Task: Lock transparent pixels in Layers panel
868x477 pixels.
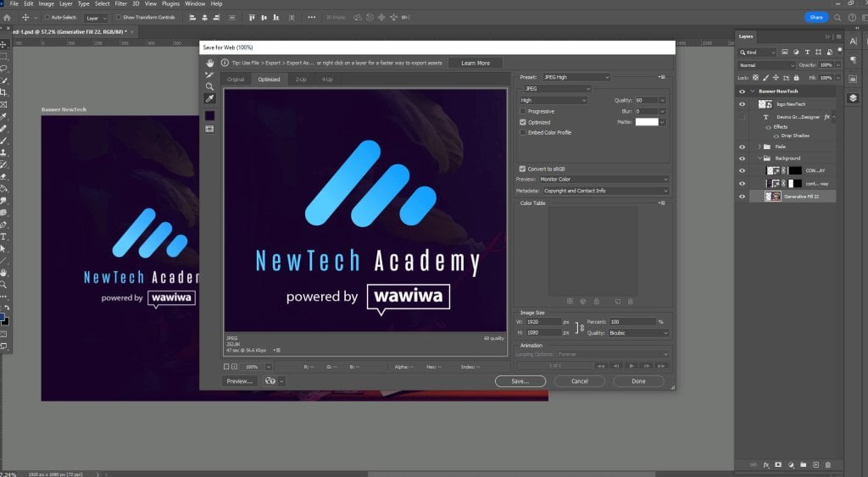Action: tap(755, 77)
